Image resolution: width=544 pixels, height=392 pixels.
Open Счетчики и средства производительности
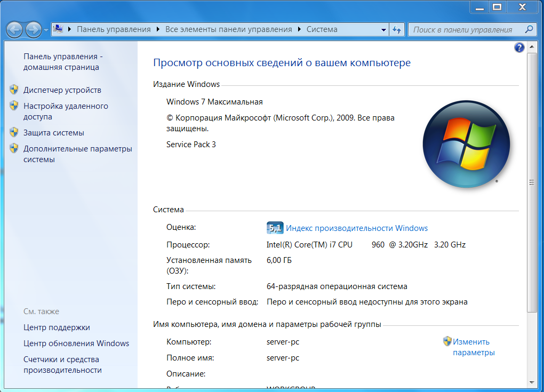point(62,365)
